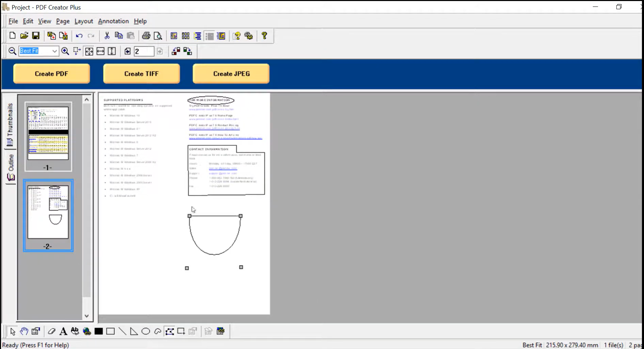644x349 pixels.
Task: Create a new project with the blank page icon
Action: tap(12, 36)
